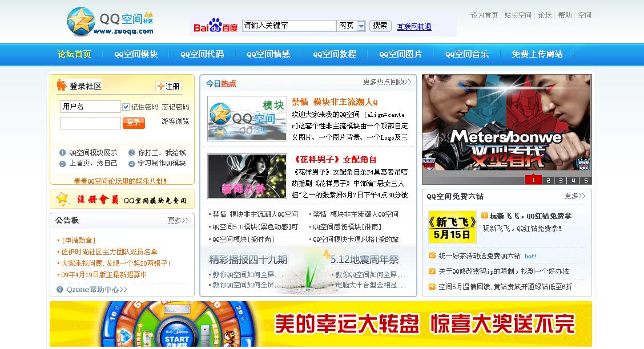Open QQ空间图片 nav item
The height and width of the screenshot is (349, 644).
pos(400,54)
